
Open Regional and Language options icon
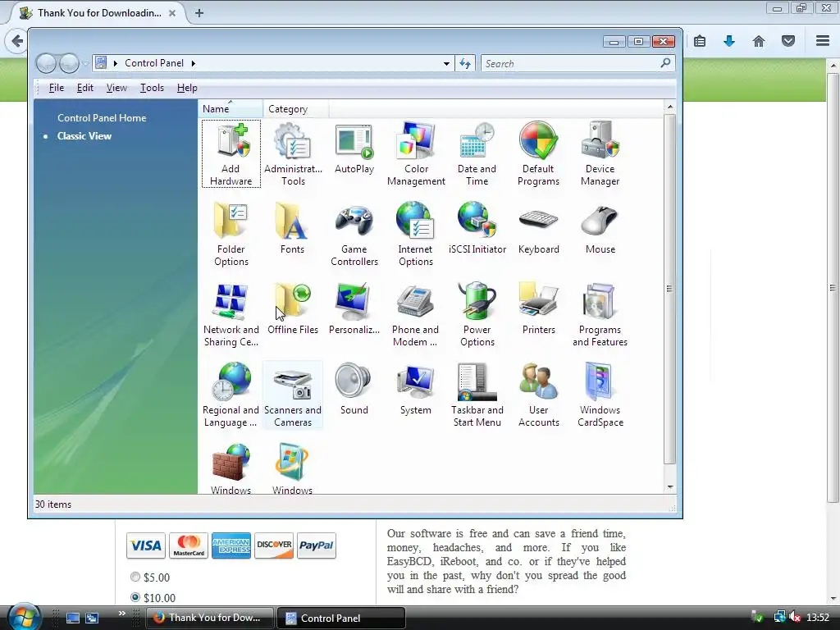click(231, 395)
